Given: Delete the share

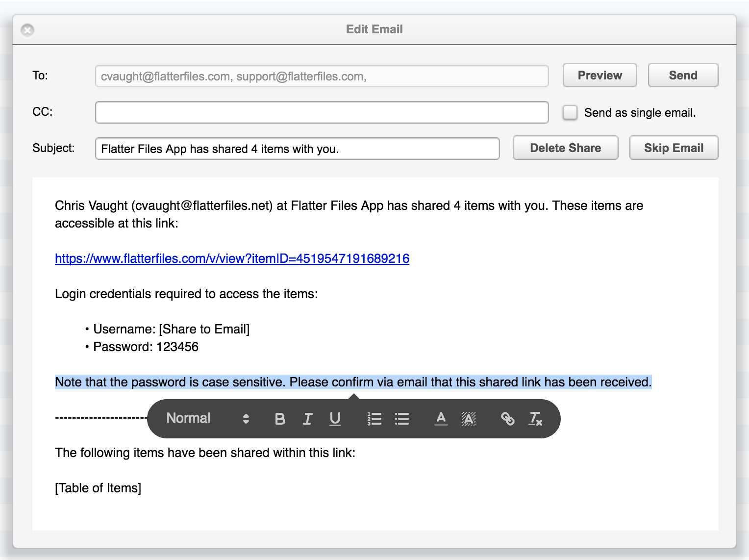Looking at the screenshot, I should 565,148.
